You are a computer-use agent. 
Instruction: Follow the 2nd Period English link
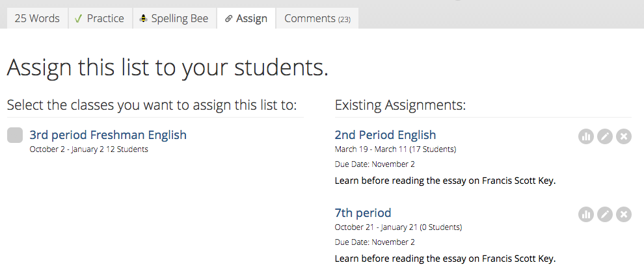385,135
